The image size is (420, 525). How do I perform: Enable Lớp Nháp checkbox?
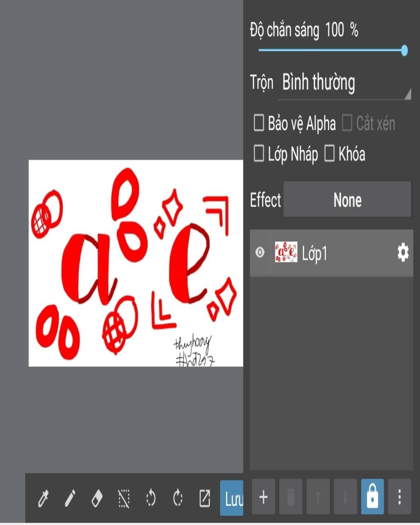tap(259, 153)
